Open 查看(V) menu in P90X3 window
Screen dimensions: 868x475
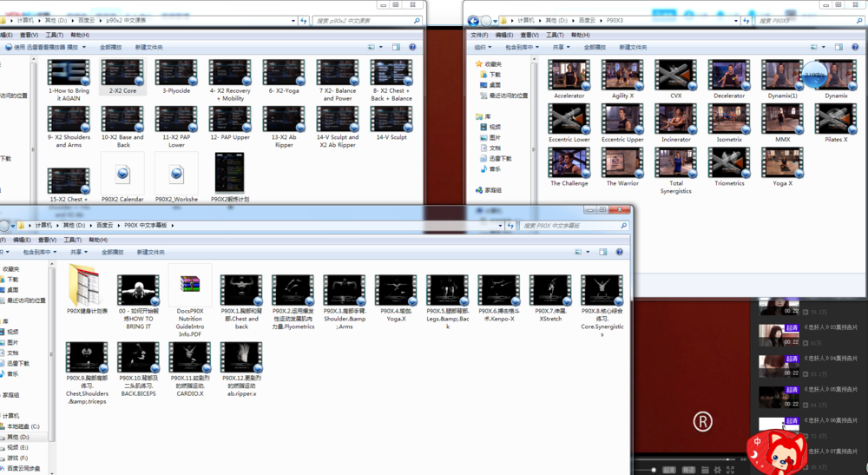tap(529, 35)
